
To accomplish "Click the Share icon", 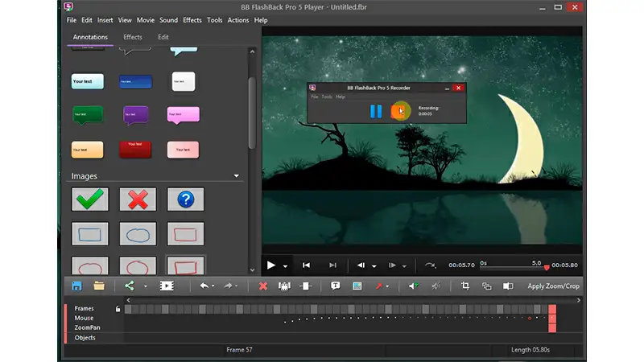I will [129, 286].
